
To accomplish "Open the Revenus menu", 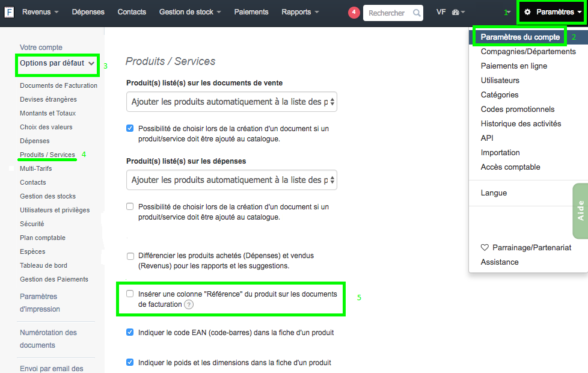I will tap(40, 12).
